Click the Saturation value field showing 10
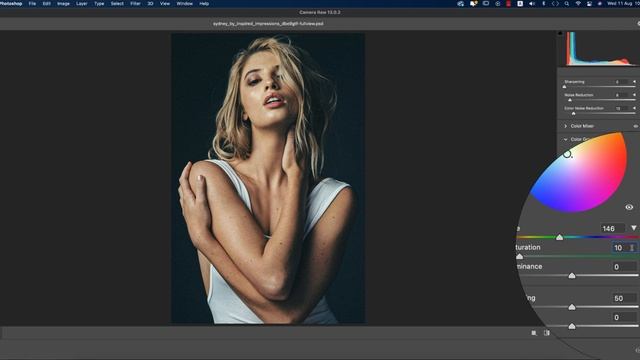 click(x=624, y=248)
